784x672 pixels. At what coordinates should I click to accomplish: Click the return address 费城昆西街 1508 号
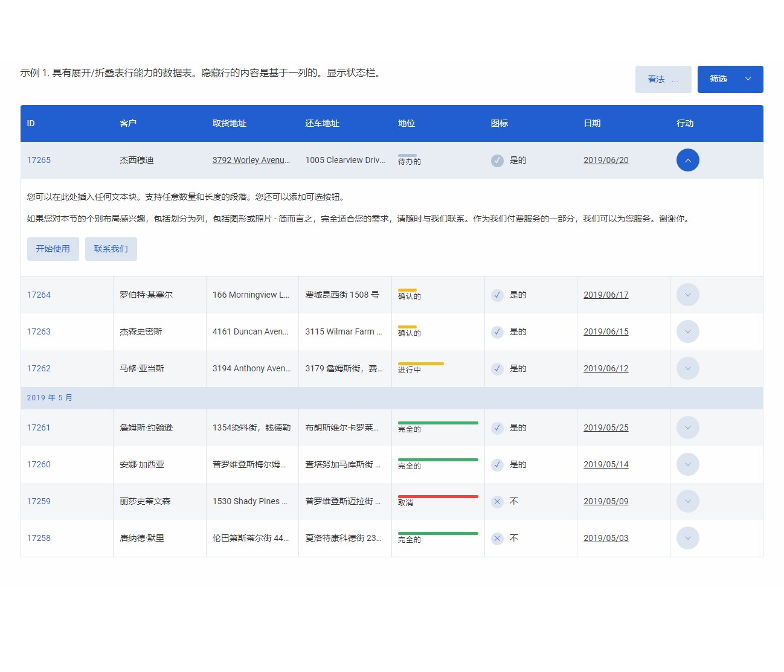tap(342, 295)
